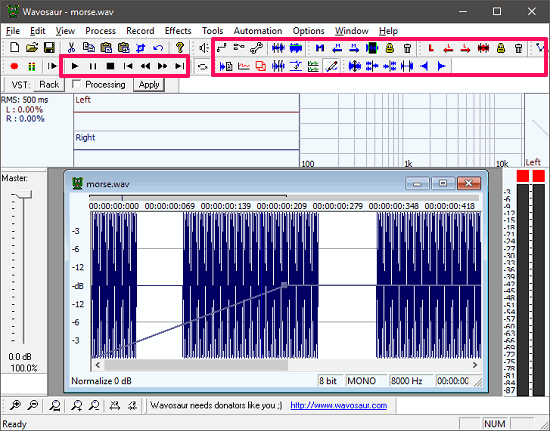This screenshot has height=431, width=550.
Task: Start recording with the red record button
Action: pyautogui.click(x=14, y=66)
